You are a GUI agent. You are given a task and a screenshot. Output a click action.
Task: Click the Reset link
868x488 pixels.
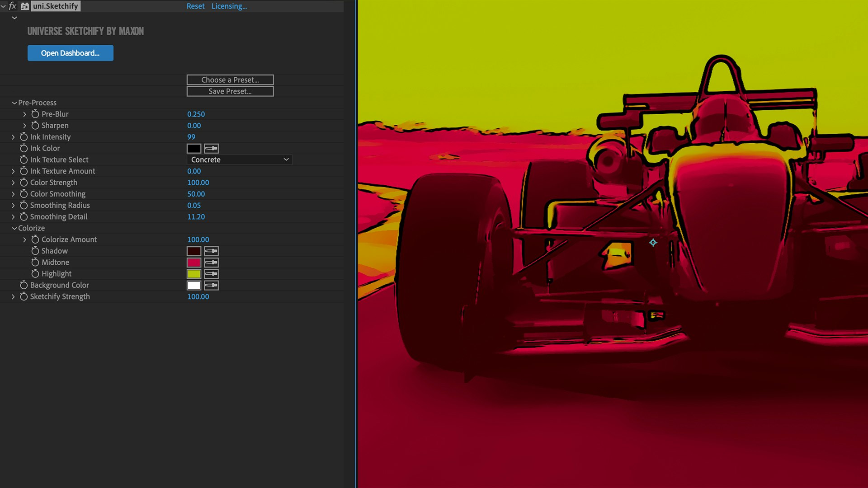pyautogui.click(x=195, y=6)
